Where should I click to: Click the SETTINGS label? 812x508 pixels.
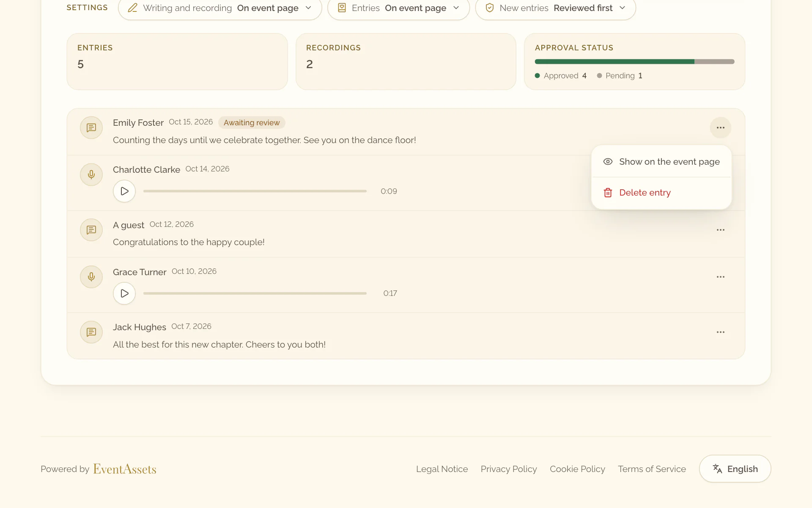pyautogui.click(x=87, y=8)
